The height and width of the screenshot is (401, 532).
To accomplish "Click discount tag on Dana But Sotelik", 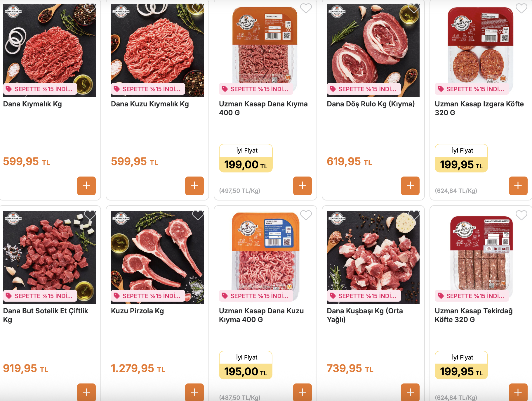I will pyautogui.click(x=40, y=296).
